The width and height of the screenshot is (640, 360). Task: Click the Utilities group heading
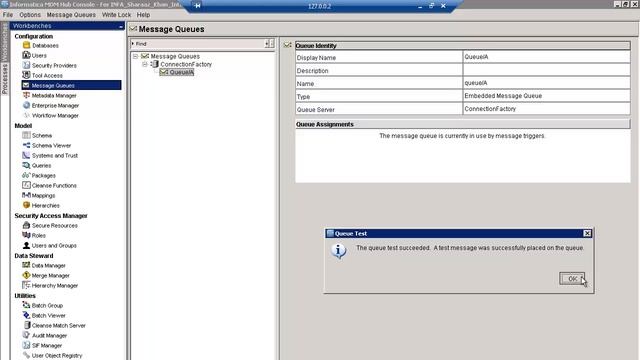point(25,296)
